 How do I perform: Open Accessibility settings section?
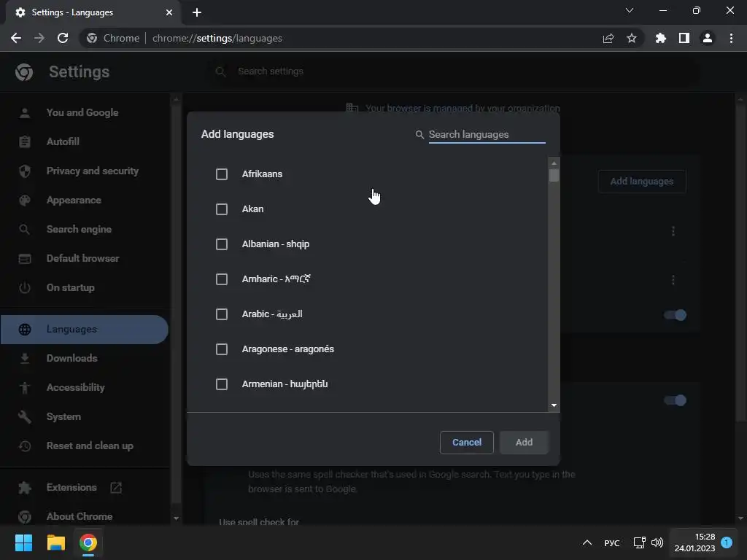pos(85,388)
